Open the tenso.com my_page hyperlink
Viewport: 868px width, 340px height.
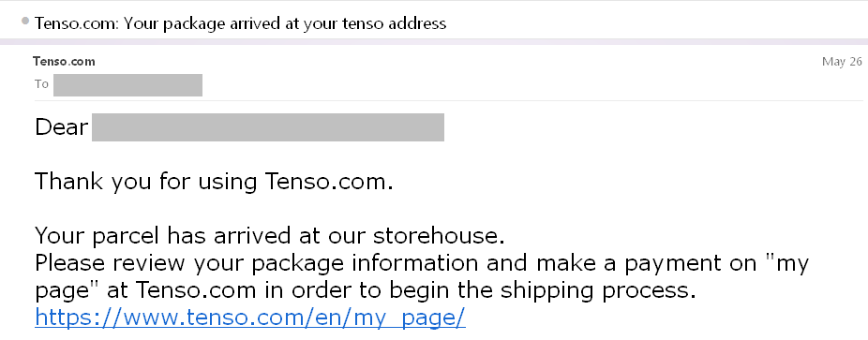250,318
